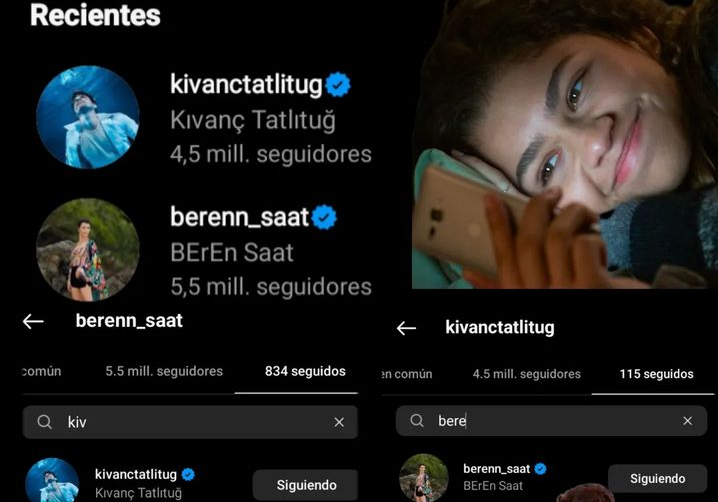The height and width of the screenshot is (502, 718).
Task: Tap verified badge next to kivanctatlitug in Recientes
Action: [x=338, y=85]
